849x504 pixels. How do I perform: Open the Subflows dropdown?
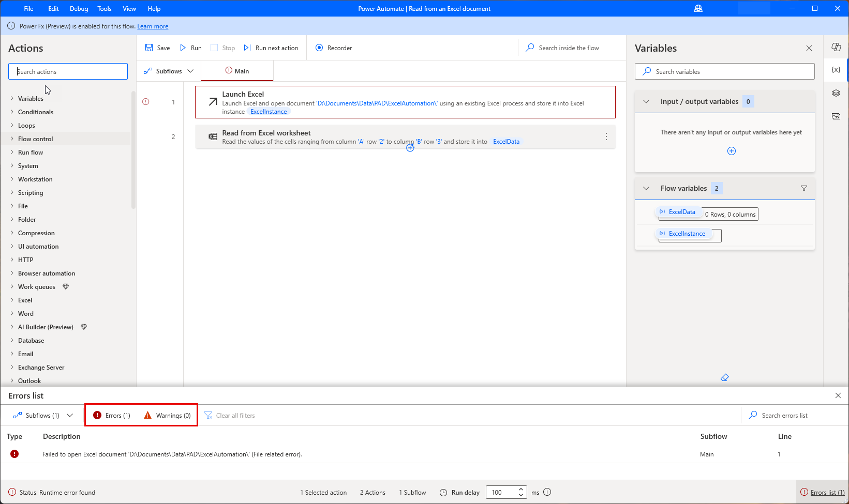coord(169,71)
